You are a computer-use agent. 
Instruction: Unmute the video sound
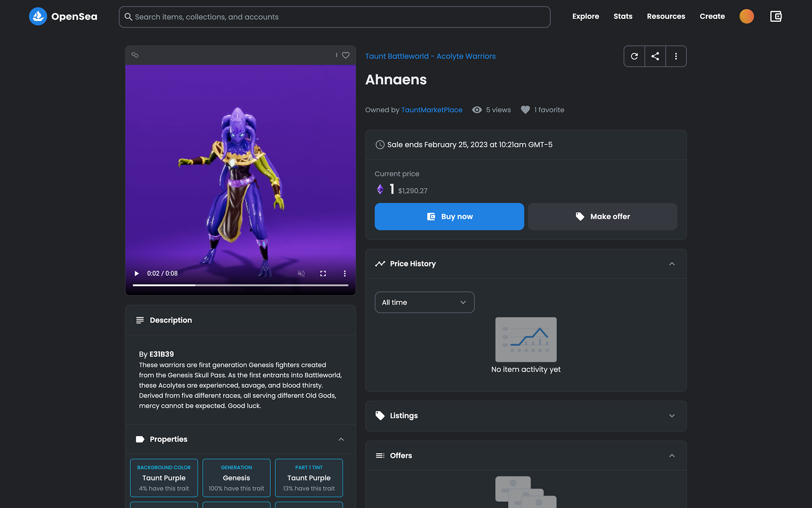301,273
